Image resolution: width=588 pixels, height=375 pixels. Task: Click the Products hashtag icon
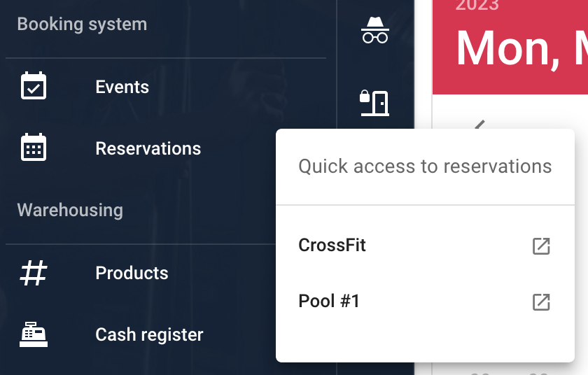(x=34, y=273)
